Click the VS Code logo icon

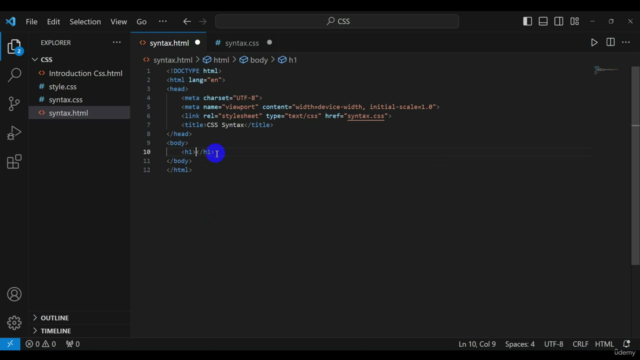click(x=11, y=22)
